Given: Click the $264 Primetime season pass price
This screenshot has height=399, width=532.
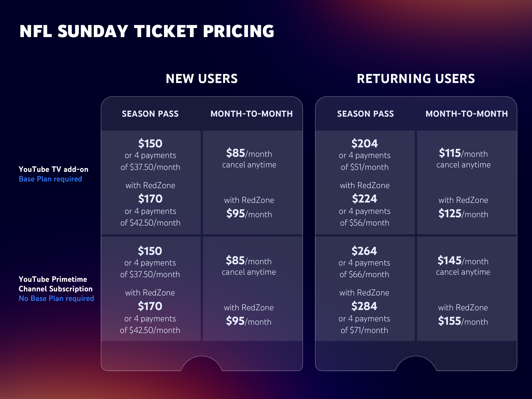Looking at the screenshot, I should (364, 251).
